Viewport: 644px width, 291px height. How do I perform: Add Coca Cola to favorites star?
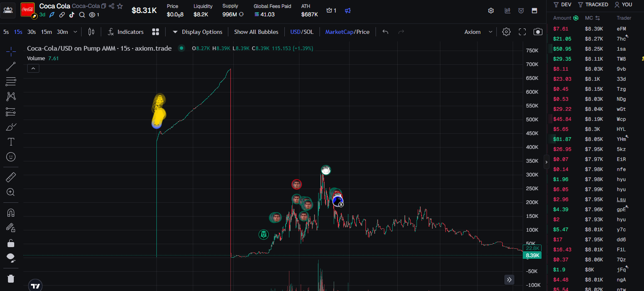[x=120, y=6]
